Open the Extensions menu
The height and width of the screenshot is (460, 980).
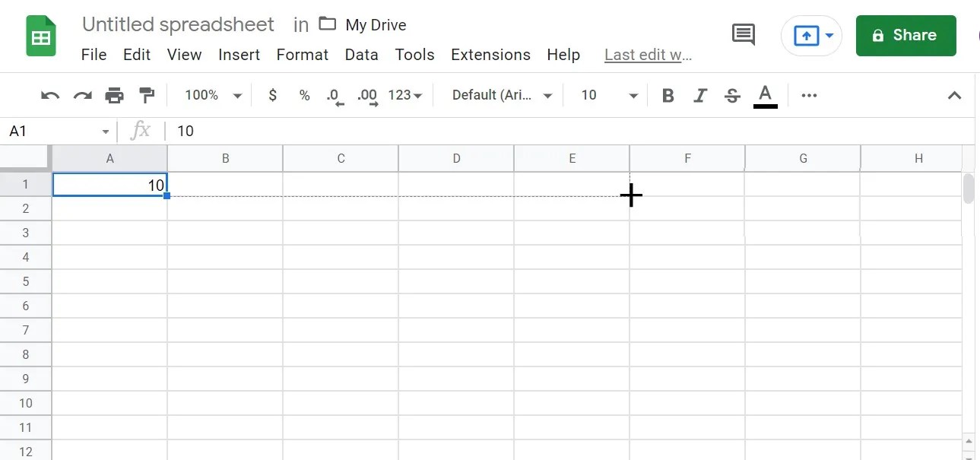point(490,54)
